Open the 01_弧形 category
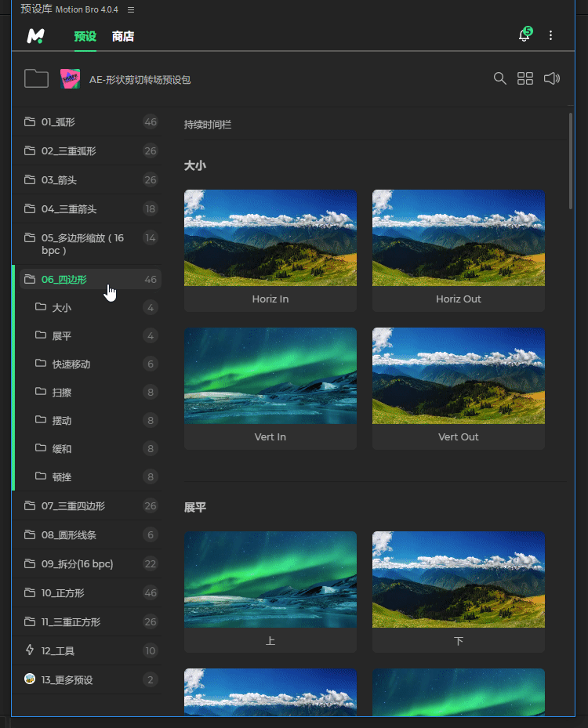 click(87, 121)
